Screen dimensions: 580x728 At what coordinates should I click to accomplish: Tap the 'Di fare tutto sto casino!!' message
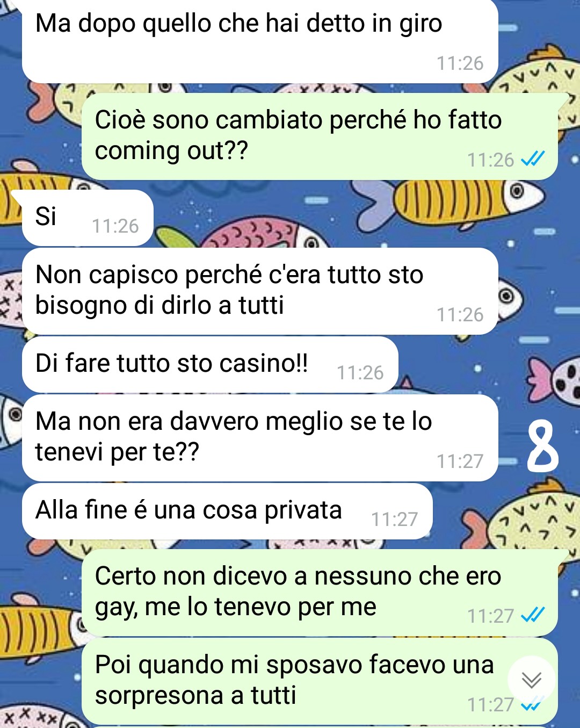pos(210,364)
